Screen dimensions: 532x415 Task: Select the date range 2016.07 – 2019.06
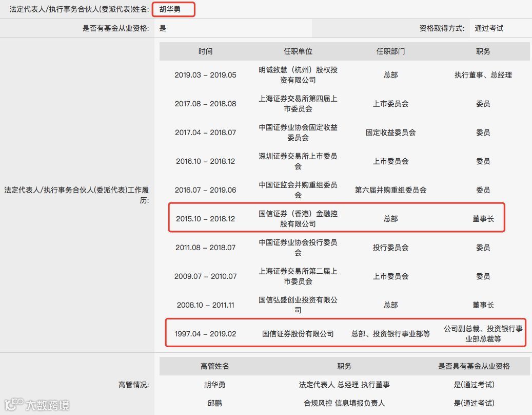click(x=205, y=190)
